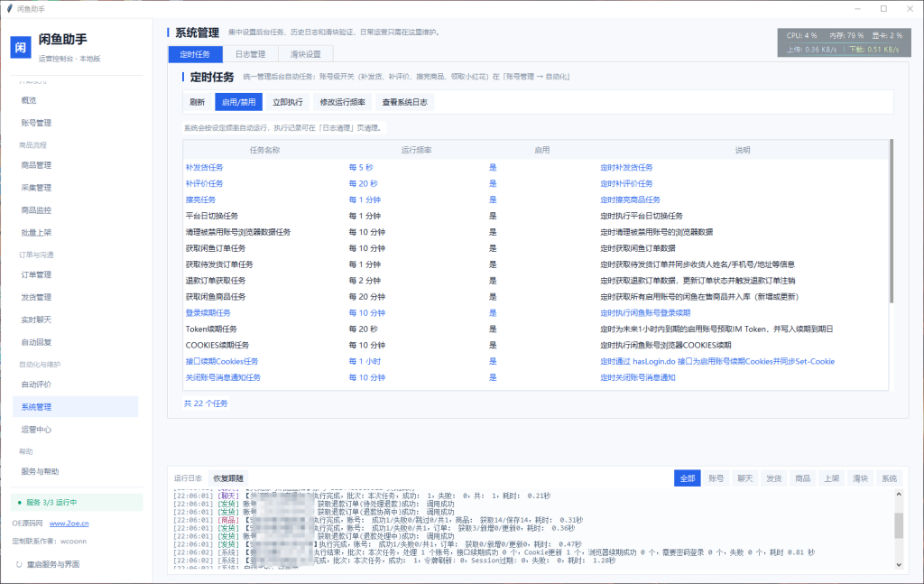The width and height of the screenshot is (924, 584).
Task: Select the 平台日切换任务 row
Action: click(536, 216)
